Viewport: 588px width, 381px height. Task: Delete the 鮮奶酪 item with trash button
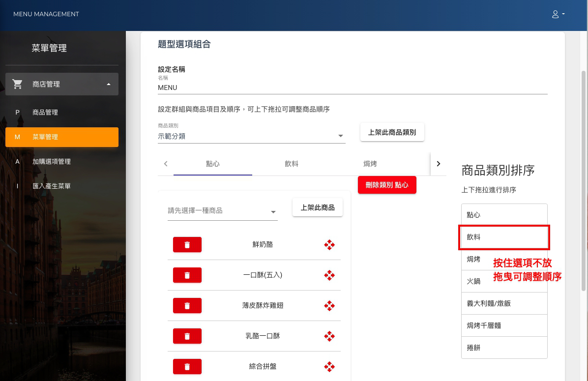187,245
